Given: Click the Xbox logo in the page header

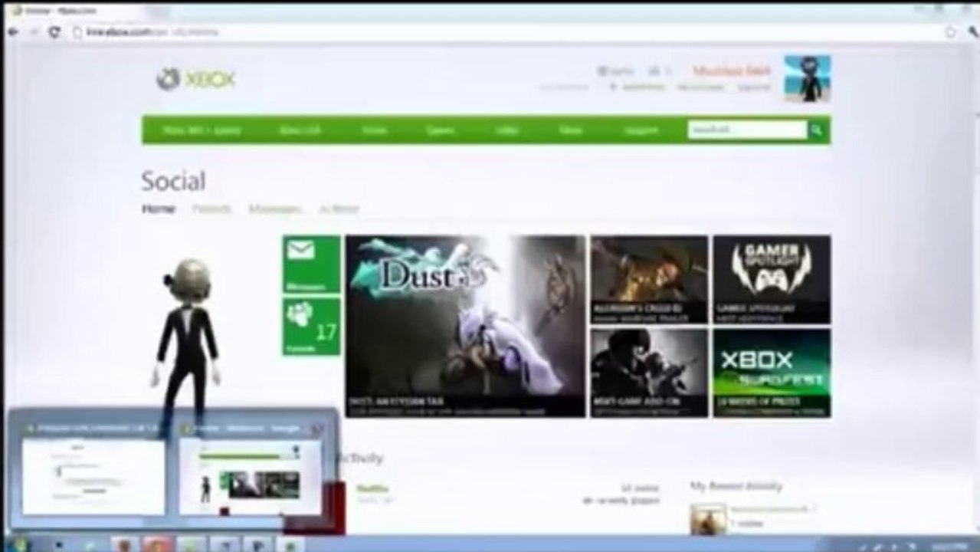Looking at the screenshot, I should (195, 79).
